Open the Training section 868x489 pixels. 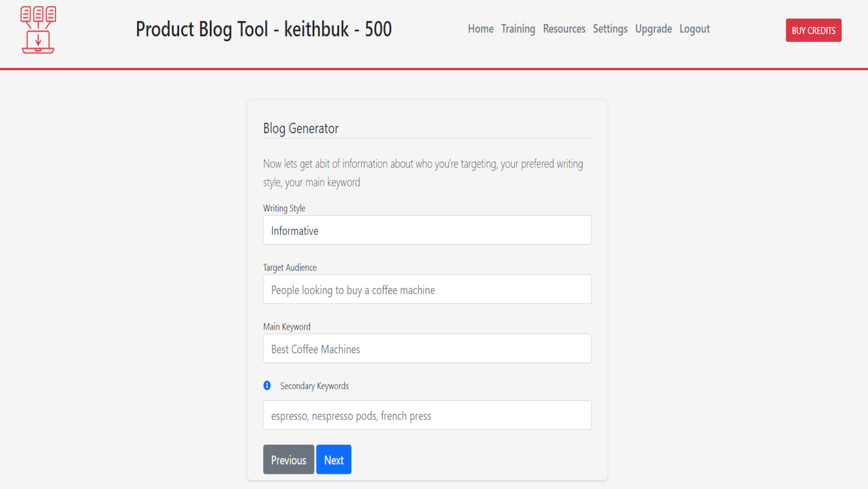(x=518, y=29)
